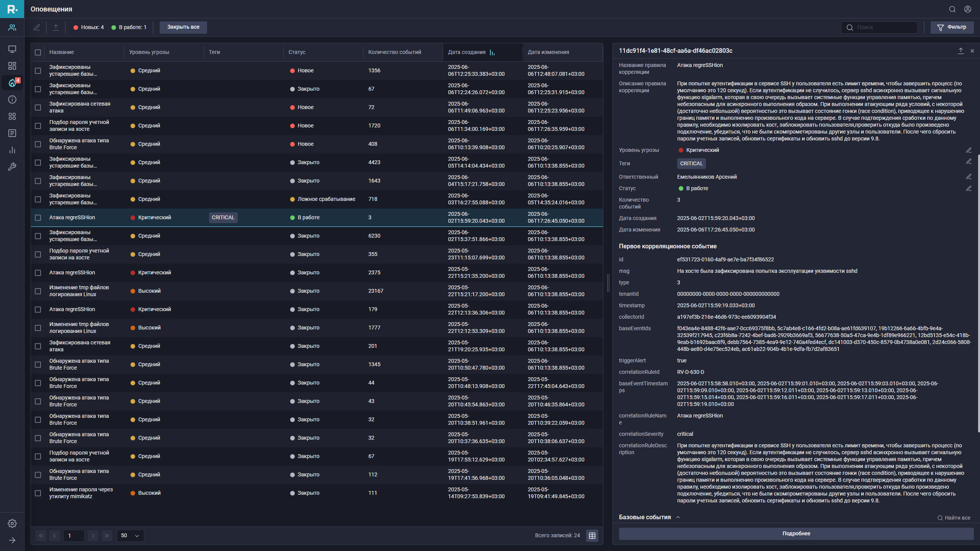Click the settings gear in sidebar

(x=12, y=523)
